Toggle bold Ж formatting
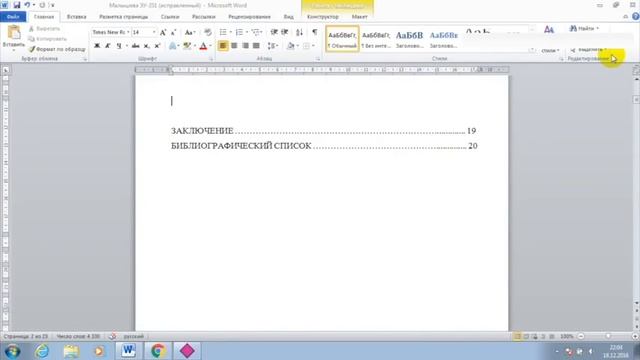This screenshot has height=360, width=640. (x=97, y=46)
